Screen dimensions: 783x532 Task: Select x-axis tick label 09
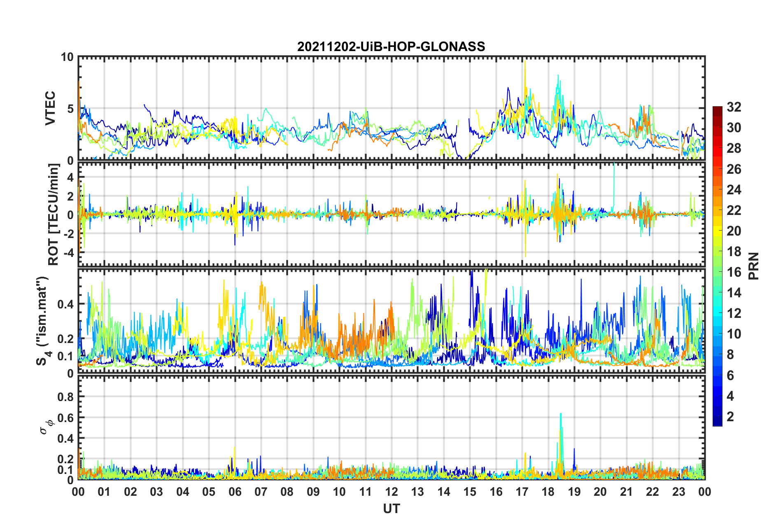(x=313, y=492)
